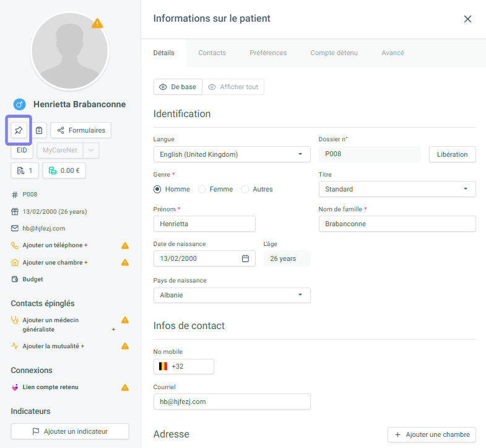
Task: Open the Pays de naissance dropdown
Action: click(x=232, y=296)
